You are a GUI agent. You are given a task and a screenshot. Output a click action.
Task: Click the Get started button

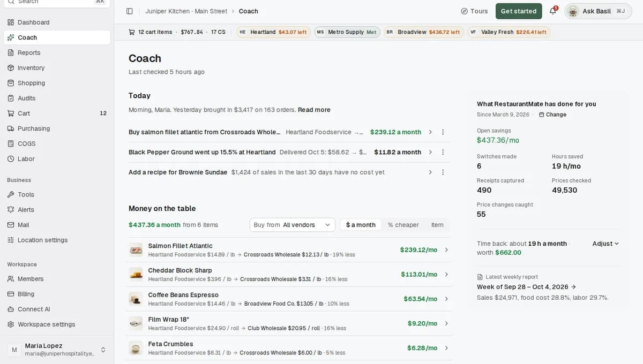point(518,11)
